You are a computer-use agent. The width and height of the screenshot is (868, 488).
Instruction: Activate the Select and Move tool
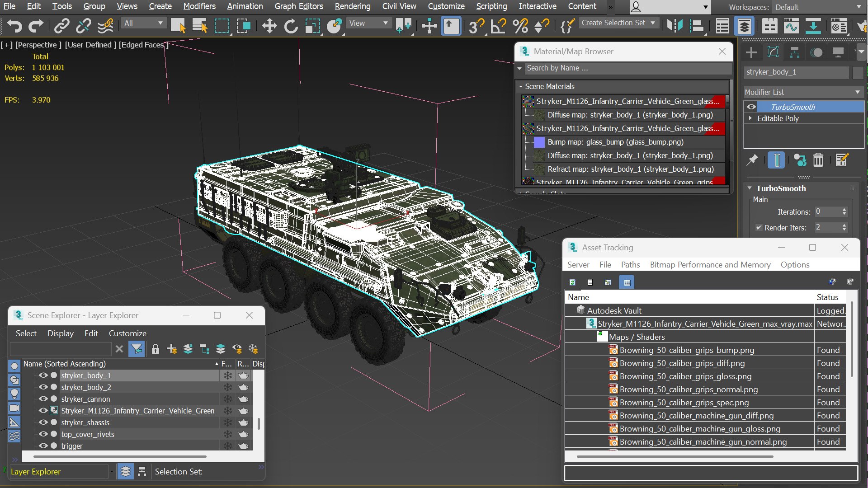(269, 26)
